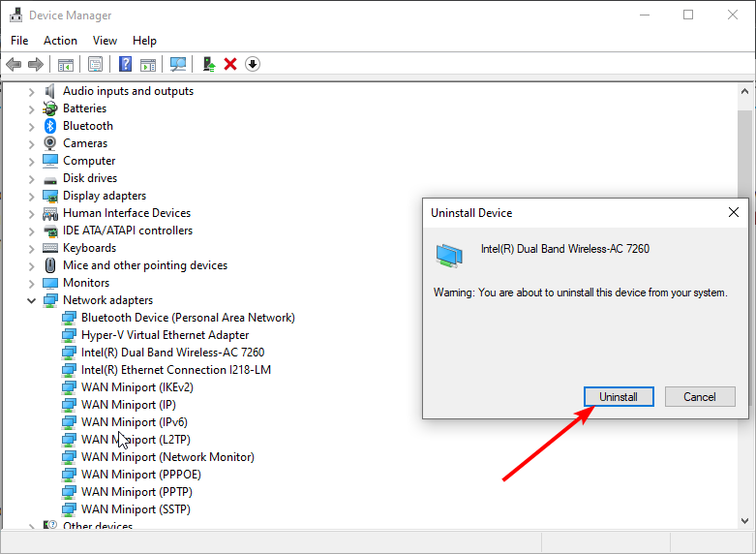
Task: Open the View menu
Action: click(105, 41)
